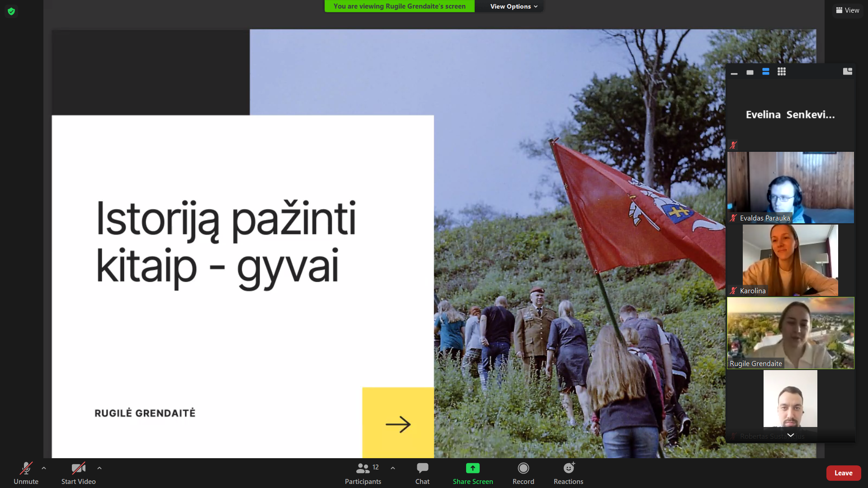Click the Share Screen icon
The image size is (868, 488).
[x=472, y=468]
